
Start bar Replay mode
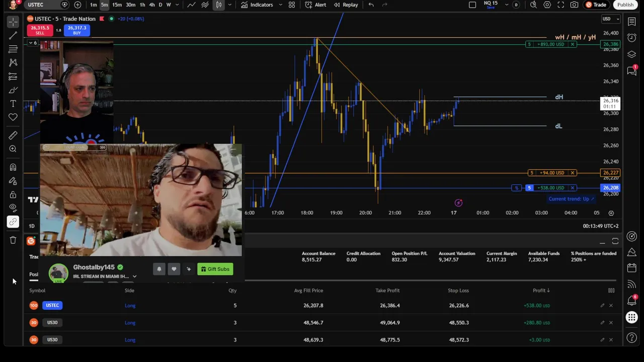pos(346,5)
